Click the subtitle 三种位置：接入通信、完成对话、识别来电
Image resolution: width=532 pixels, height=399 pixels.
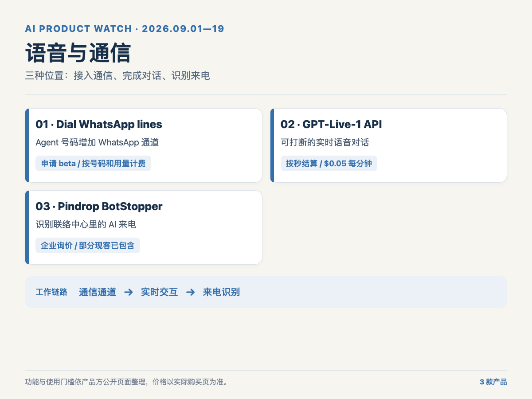click(x=117, y=76)
